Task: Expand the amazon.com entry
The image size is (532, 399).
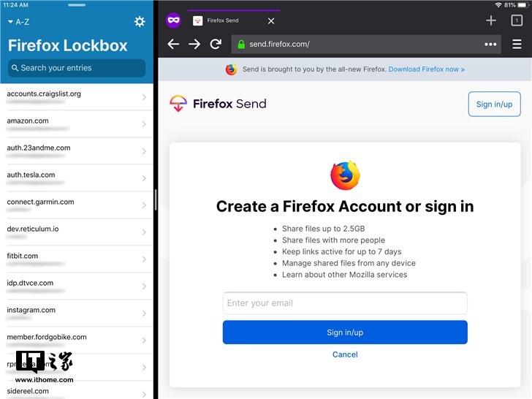Action: pyautogui.click(x=77, y=123)
